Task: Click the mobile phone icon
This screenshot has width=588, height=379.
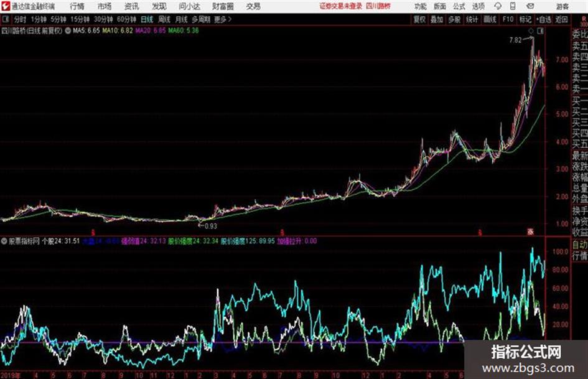Action: pos(513,6)
